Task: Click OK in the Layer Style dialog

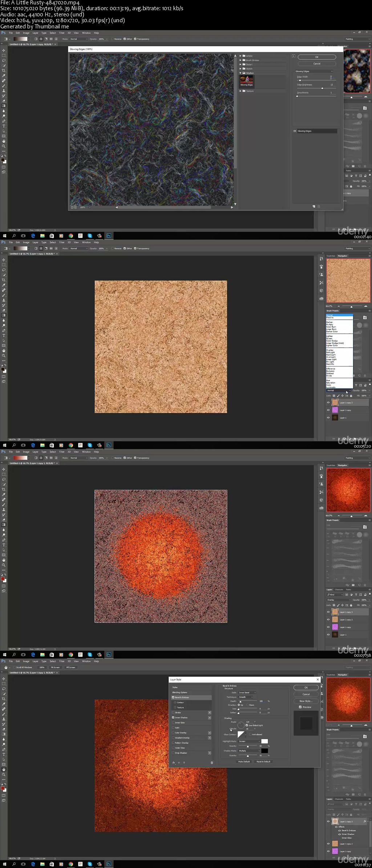Action: pyautogui.click(x=306, y=688)
